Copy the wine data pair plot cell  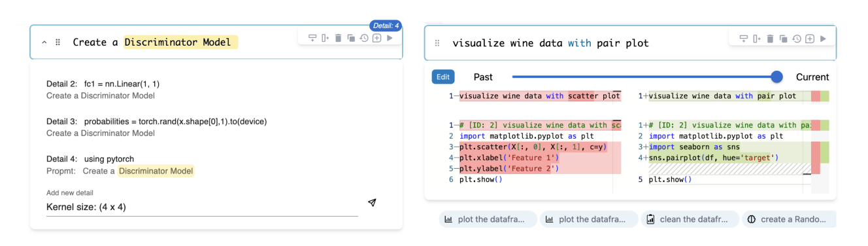coord(783,39)
